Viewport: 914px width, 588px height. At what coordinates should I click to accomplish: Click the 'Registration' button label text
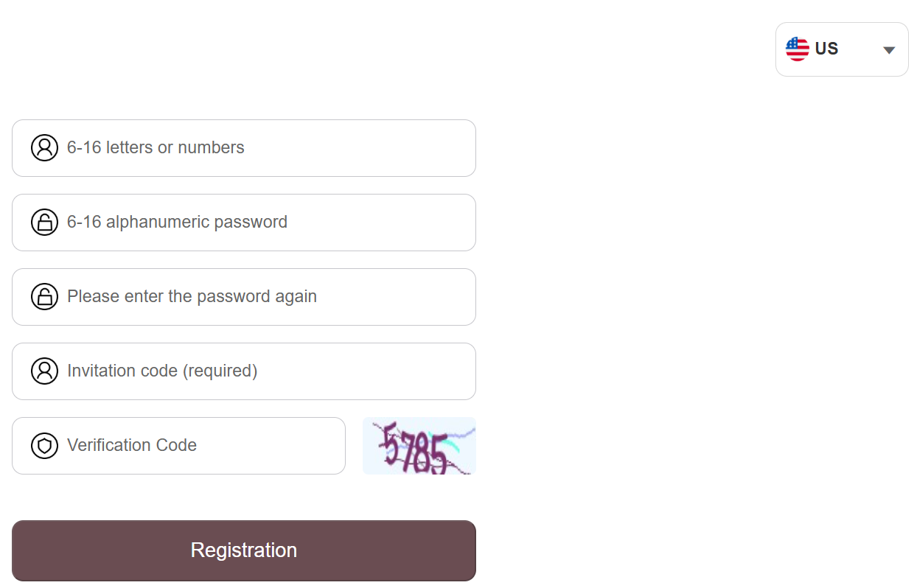243,550
